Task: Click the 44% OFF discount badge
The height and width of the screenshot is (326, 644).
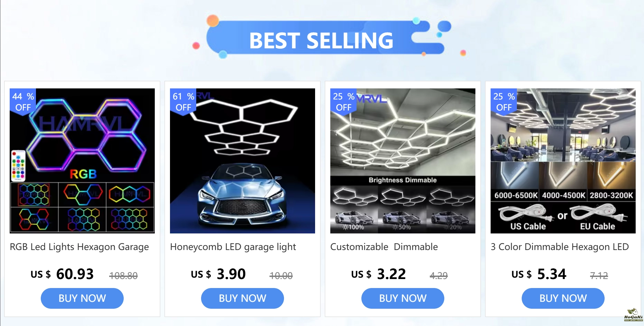Action: click(23, 102)
